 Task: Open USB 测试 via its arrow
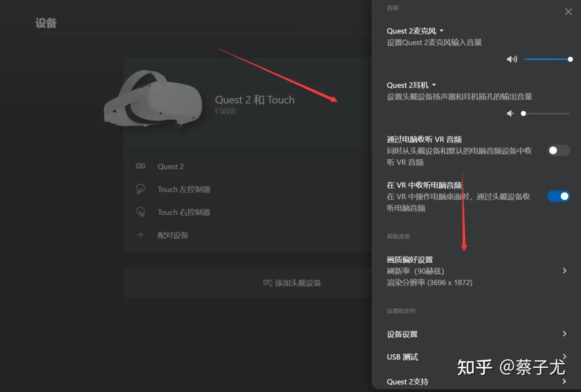(x=565, y=356)
